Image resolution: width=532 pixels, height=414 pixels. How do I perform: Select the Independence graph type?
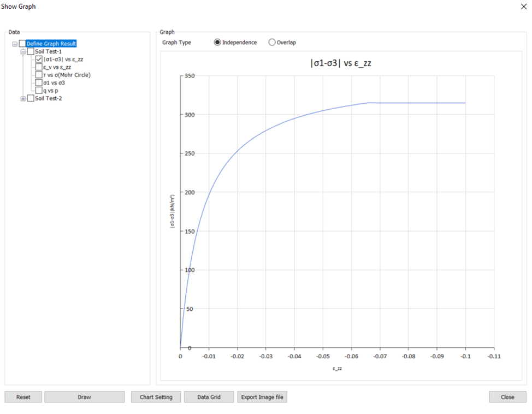(217, 43)
